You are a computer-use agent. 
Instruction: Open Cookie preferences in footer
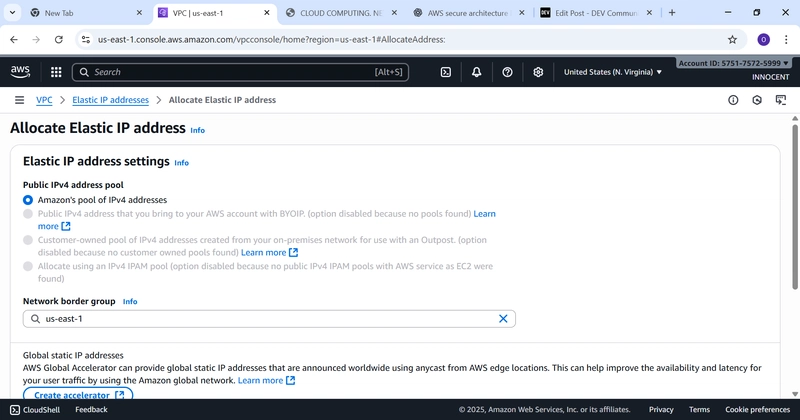click(757, 409)
